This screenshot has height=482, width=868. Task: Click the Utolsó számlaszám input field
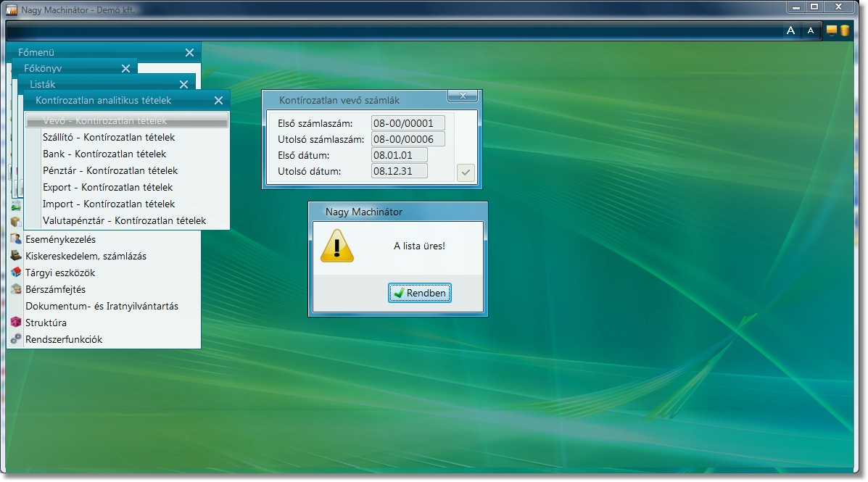pyautogui.click(x=408, y=139)
